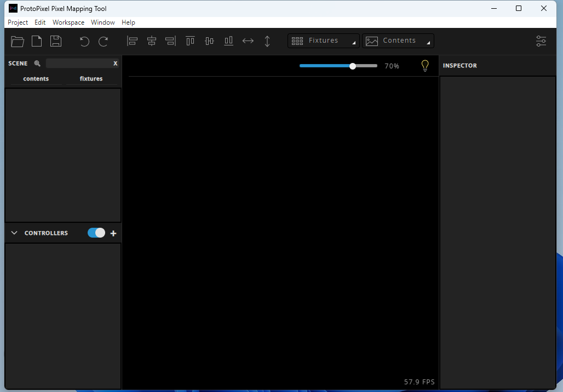
Task: Collapse the Controllers section chevron
Action: point(14,233)
